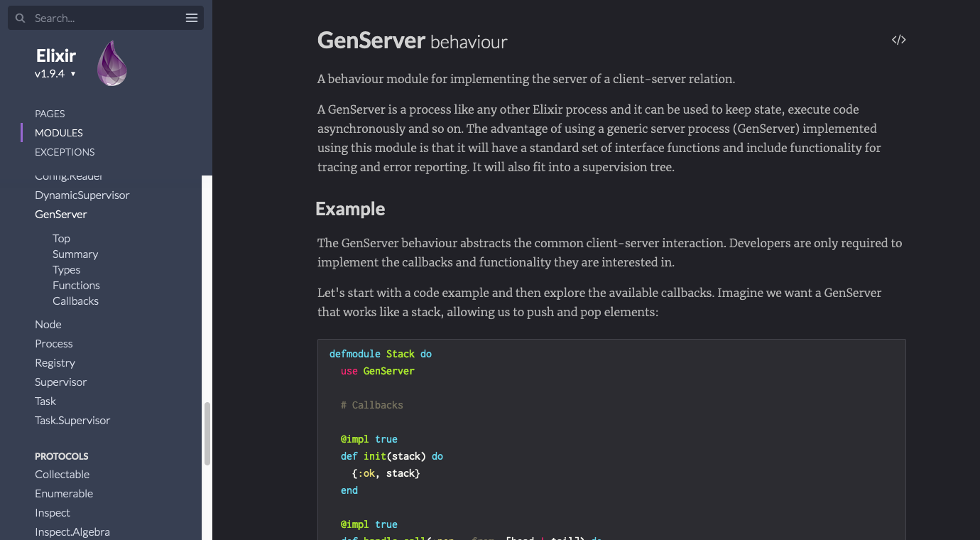Open the Inspect protocol
The height and width of the screenshot is (540, 980).
tap(53, 512)
